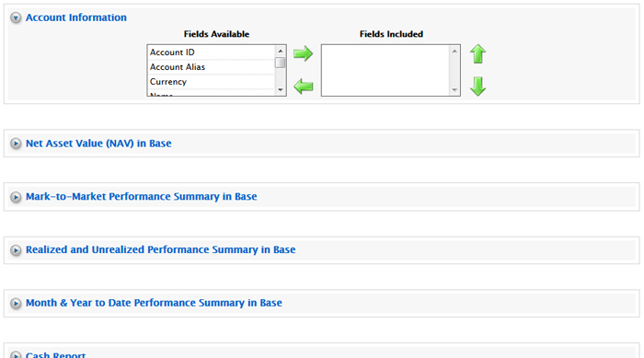
Task: Select Currency in Fields Available list
Action: pos(211,82)
